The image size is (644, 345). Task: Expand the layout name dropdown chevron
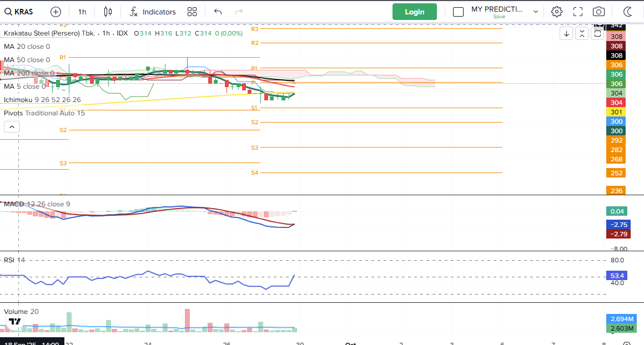[x=536, y=12]
